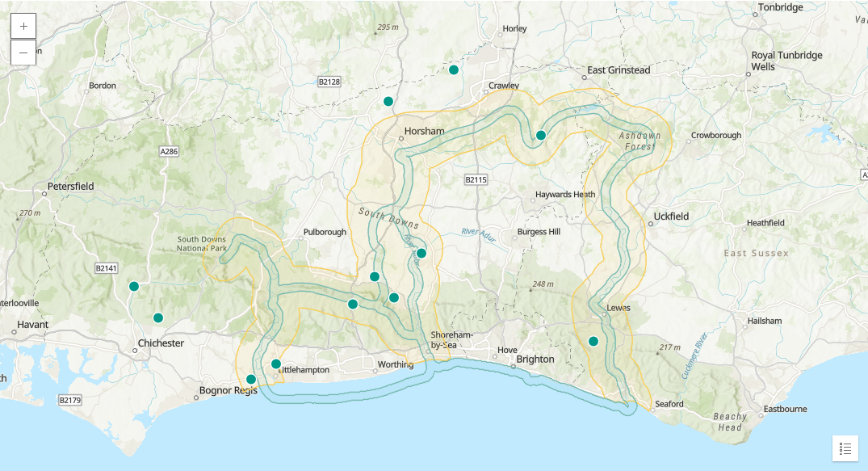868x471 pixels.
Task: Click the East Grinstead label
Action: click(619, 70)
